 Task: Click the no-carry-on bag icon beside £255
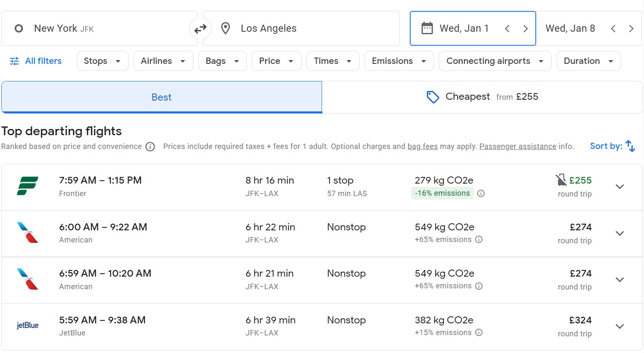pos(560,180)
